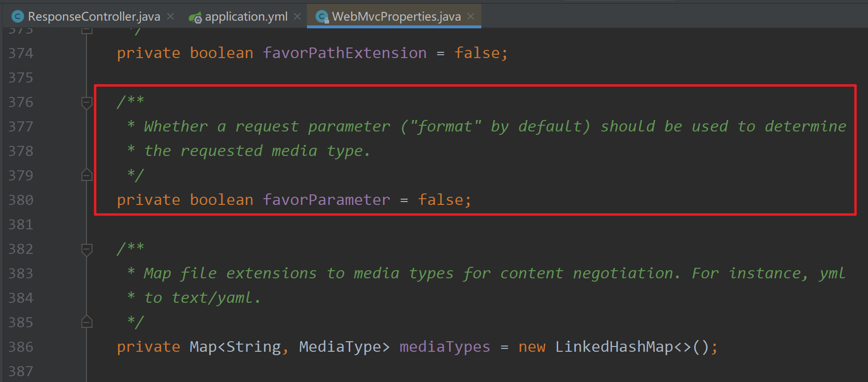The image size is (868, 382).
Task: Close the WebMvcProperties.java tab
Action: click(x=471, y=16)
